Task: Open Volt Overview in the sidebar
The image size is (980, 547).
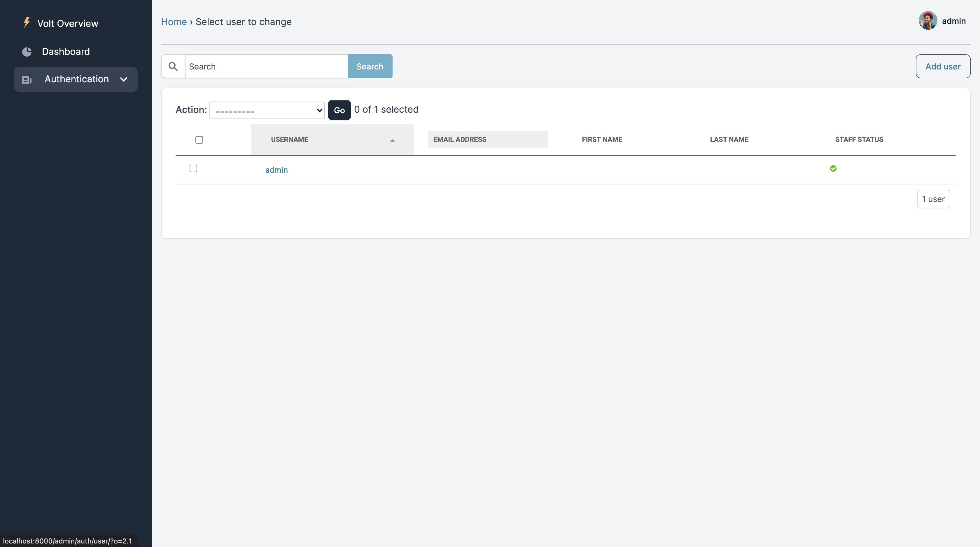Action: pyautogui.click(x=68, y=24)
